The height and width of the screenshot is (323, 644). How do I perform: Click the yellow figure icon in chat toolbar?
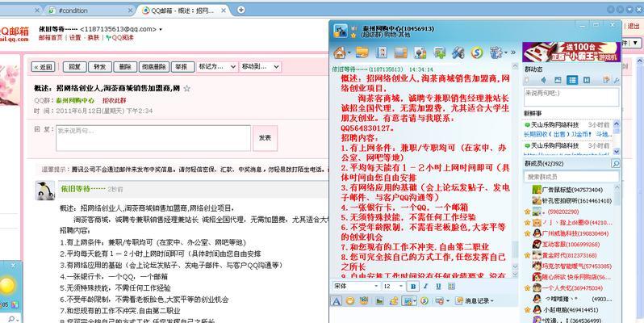tap(394, 301)
